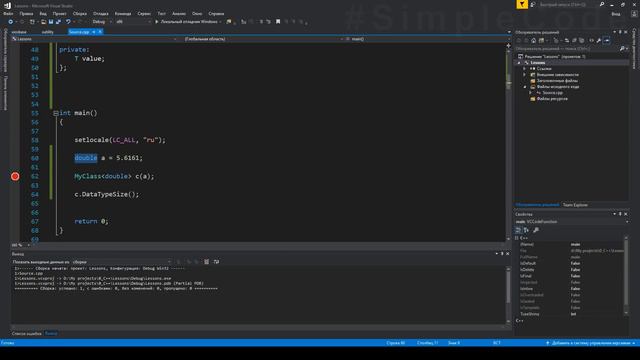This screenshot has width=640, height=360.
Task: Switch to the xutility editor tab
Action: click(48, 32)
